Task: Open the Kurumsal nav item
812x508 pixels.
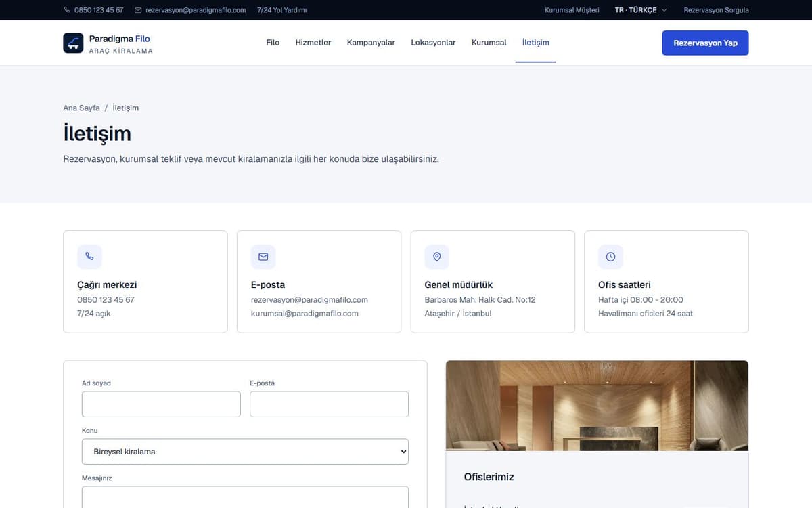Action: click(x=489, y=43)
